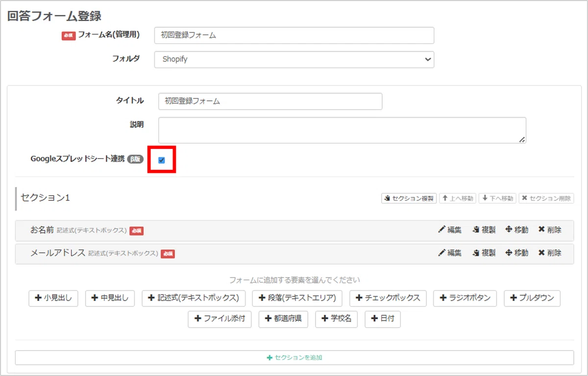
Task: Add a 日付 element
Action: coord(383,319)
